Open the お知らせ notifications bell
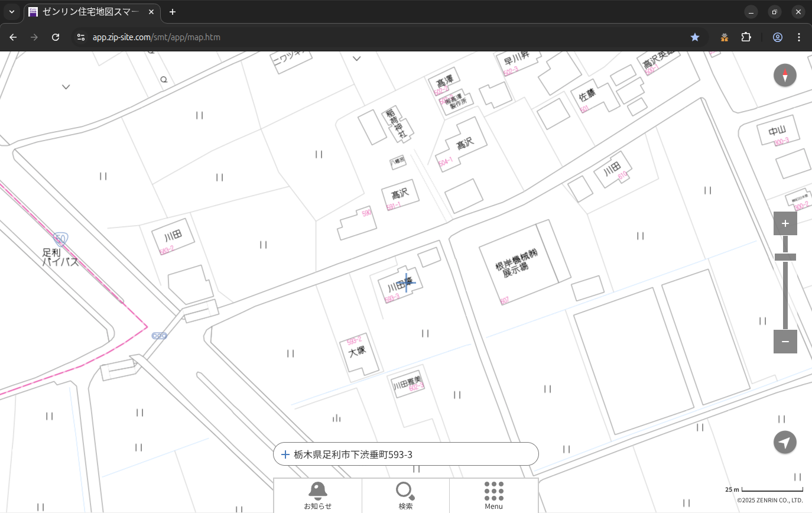This screenshot has width=812, height=513. point(317,495)
